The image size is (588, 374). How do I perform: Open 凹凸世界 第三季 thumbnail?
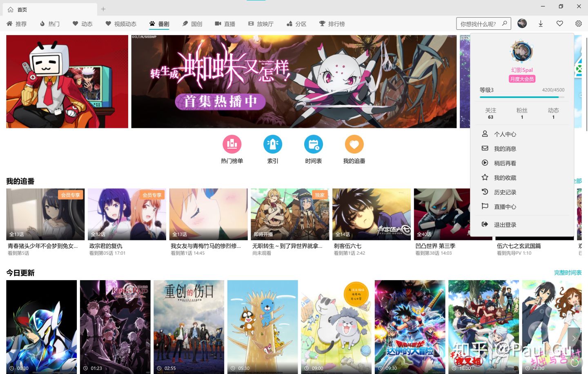[442, 214]
